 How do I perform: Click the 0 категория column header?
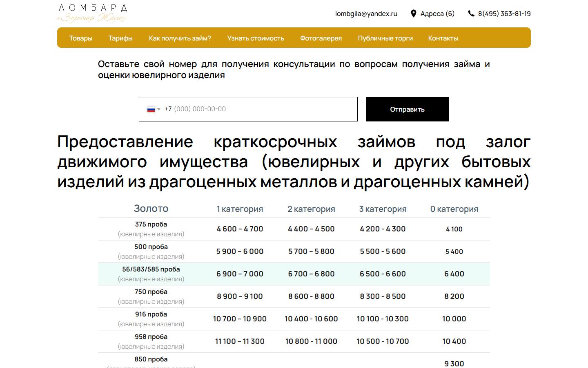point(454,209)
